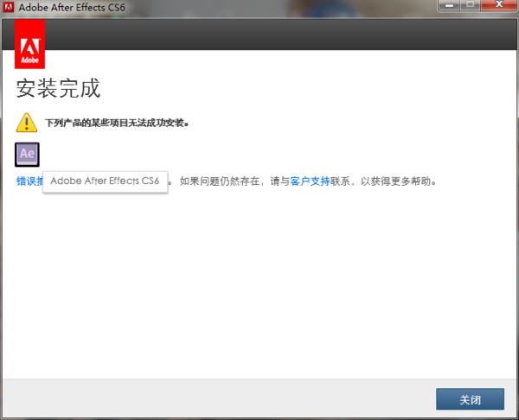
Task: Click the warning message 下列产品的某些项目无法成功安装
Action: 117,123
